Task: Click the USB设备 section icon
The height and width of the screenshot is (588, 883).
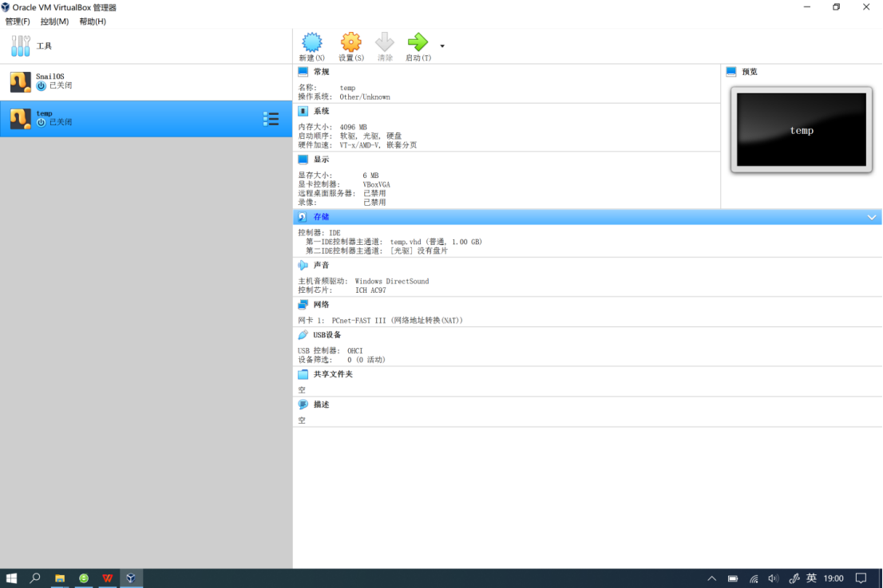Action: tap(303, 335)
